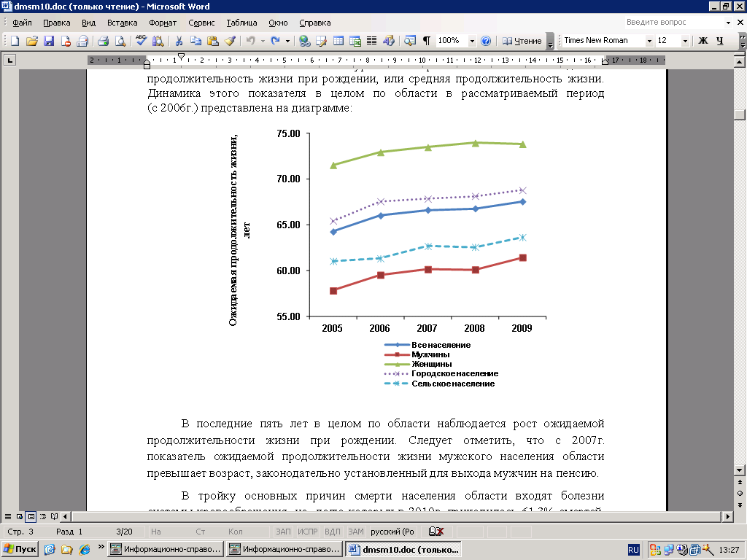747x560 pixels.
Task: Expand the 'Введите вопрос' help box arrow
Action: 728,23
